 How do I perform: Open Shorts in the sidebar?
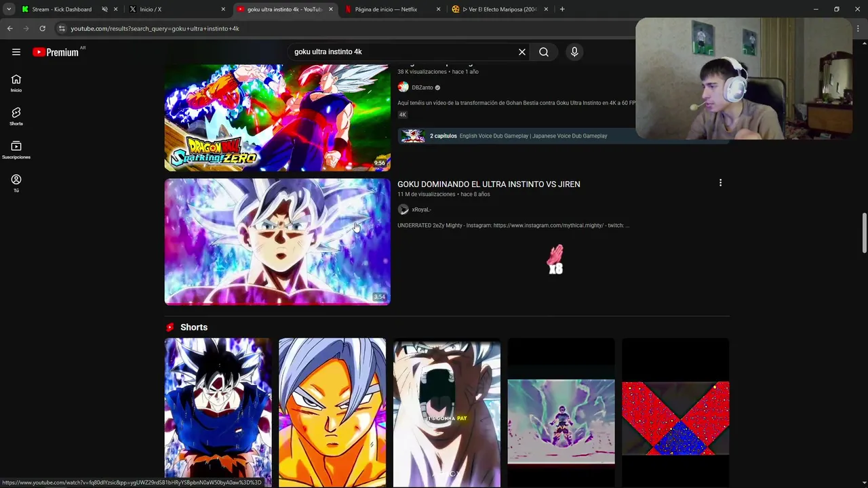(16, 117)
